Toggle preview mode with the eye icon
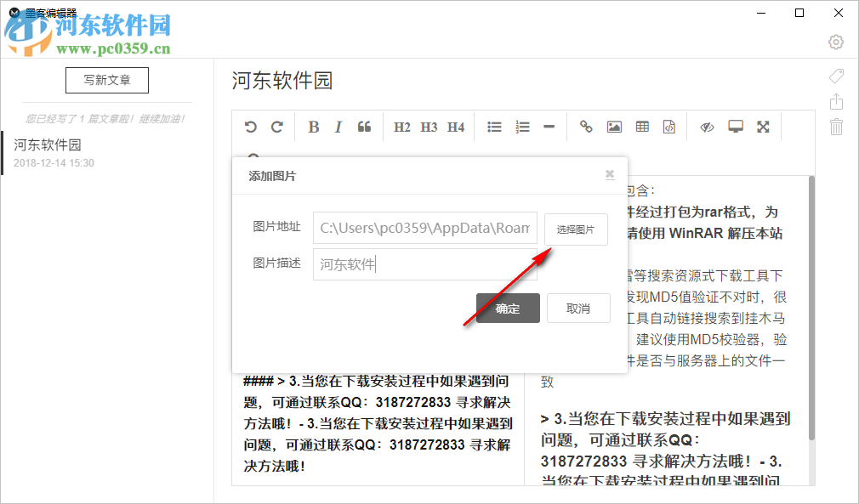This screenshot has height=504, width=859. pyautogui.click(x=706, y=126)
